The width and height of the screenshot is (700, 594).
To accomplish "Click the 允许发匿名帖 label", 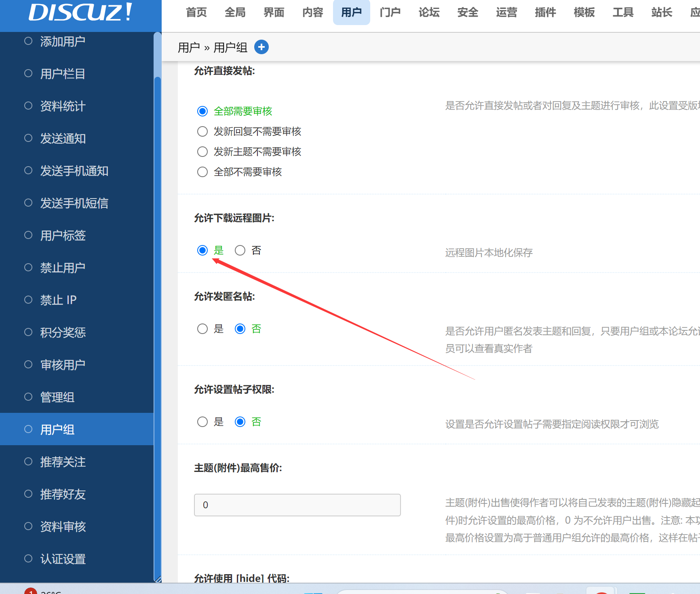I will (x=224, y=296).
